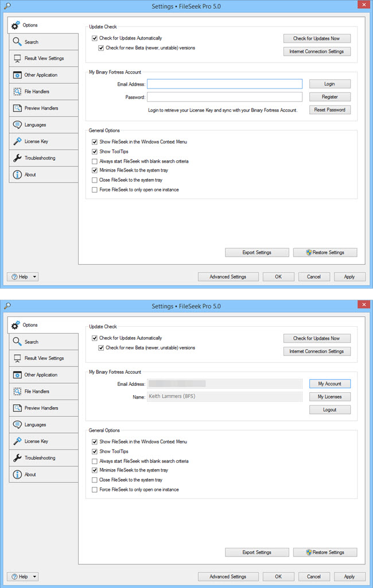Image resolution: width=373 pixels, height=588 pixels.
Task: Open Other Application tab in lower window
Action: pyautogui.click(x=44, y=375)
